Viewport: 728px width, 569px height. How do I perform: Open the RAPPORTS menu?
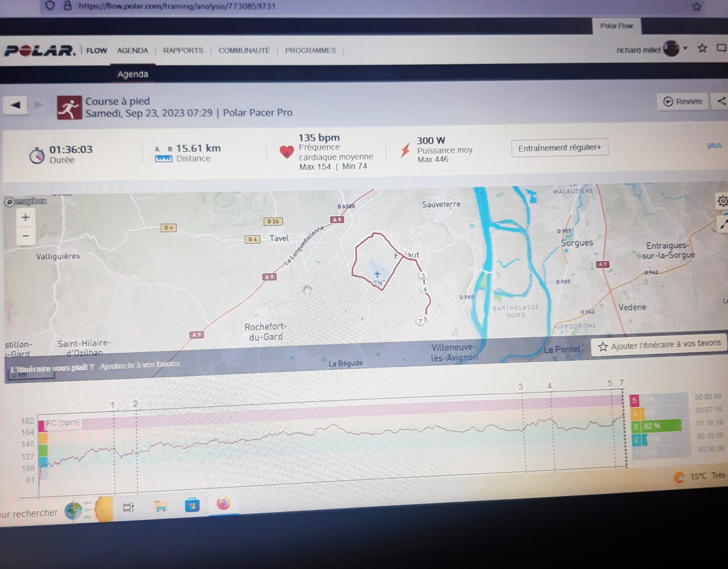coord(183,51)
